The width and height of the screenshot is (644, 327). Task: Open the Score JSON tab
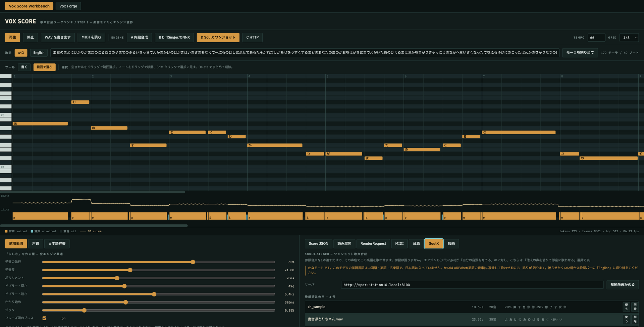click(x=318, y=243)
